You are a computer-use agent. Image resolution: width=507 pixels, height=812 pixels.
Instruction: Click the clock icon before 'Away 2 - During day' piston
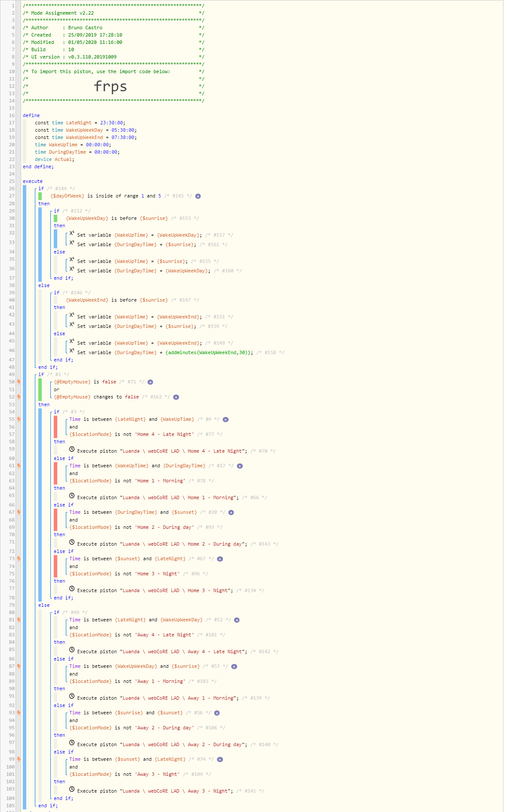pyautogui.click(x=72, y=743)
